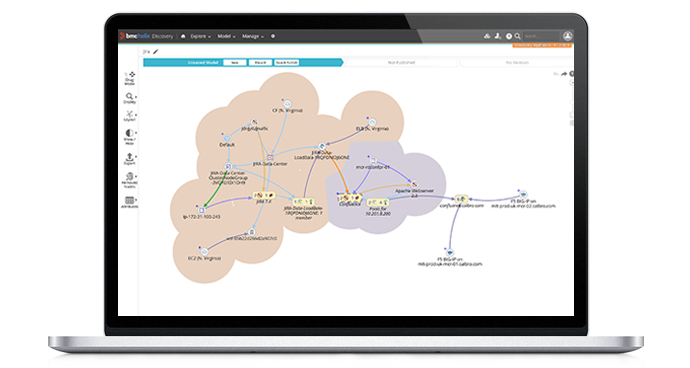Viewport: 690px width, 368px height.
Task: Select the CF (N. Virginia) cloud node
Action: [287, 104]
